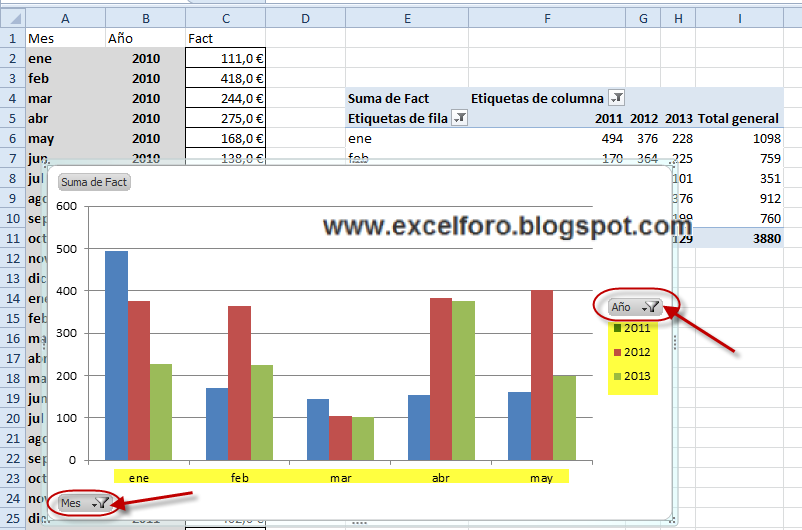
Task: Open the Mes field filter on chart
Action: pyautogui.click(x=85, y=503)
